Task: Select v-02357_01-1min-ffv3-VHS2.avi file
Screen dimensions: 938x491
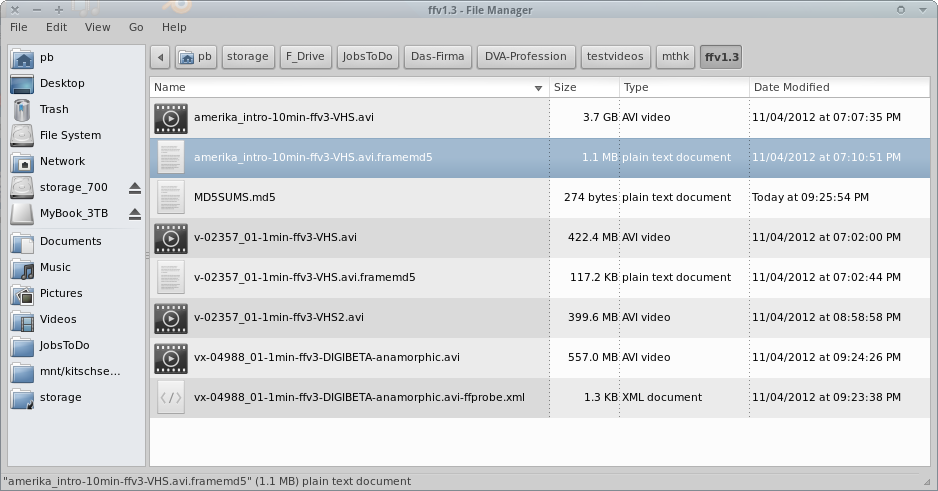Action: 279,317
